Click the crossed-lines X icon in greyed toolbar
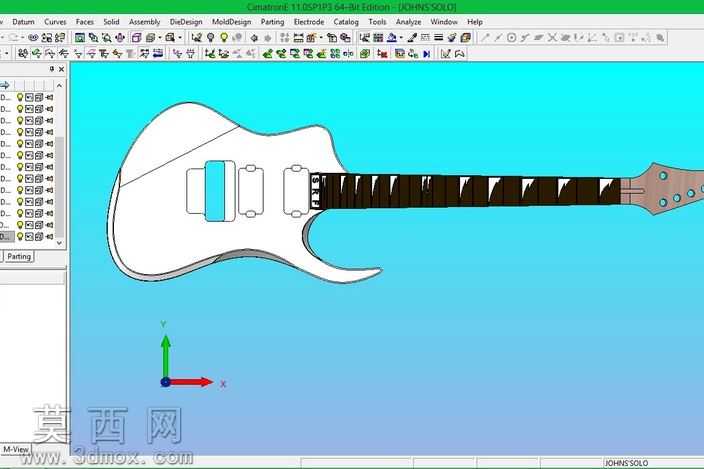The width and height of the screenshot is (704, 469). (x=552, y=38)
